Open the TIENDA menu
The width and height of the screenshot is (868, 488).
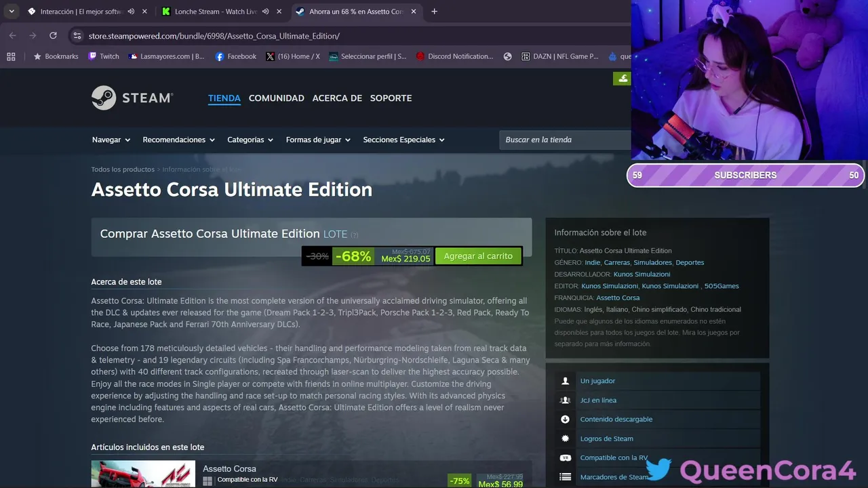[224, 98]
